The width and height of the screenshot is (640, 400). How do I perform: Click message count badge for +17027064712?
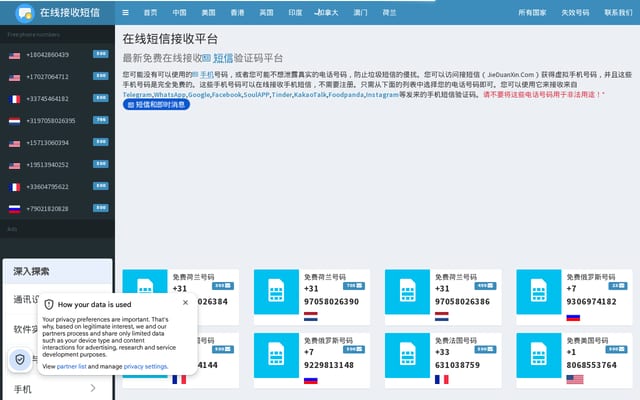click(100, 76)
